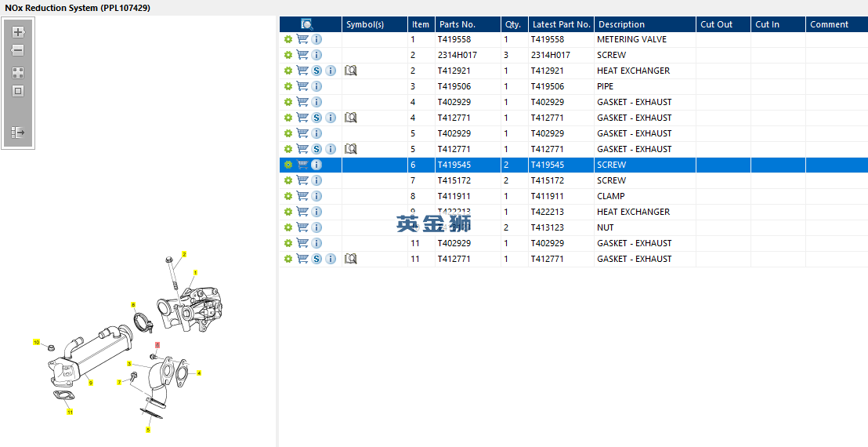868x447 pixels.
Task: Click highlighted red callout 6 on diagram
Action: coord(157,344)
